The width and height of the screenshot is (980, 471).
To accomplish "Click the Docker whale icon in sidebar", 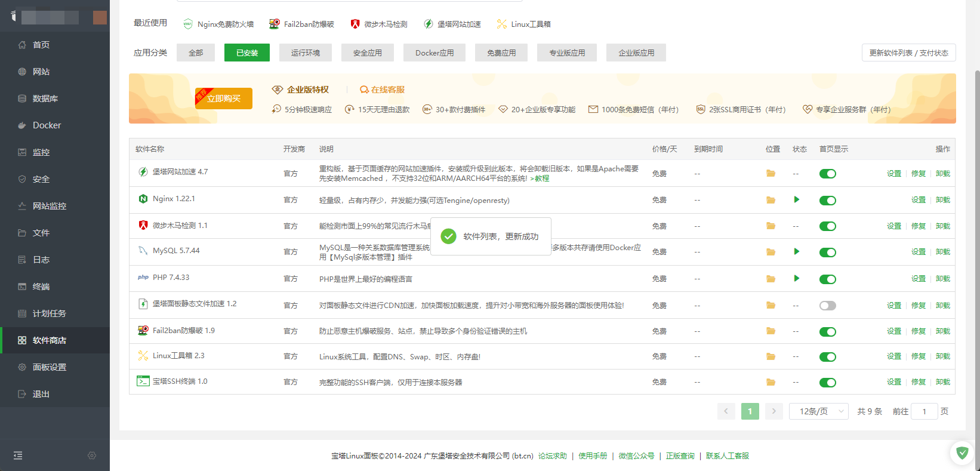I will point(22,125).
